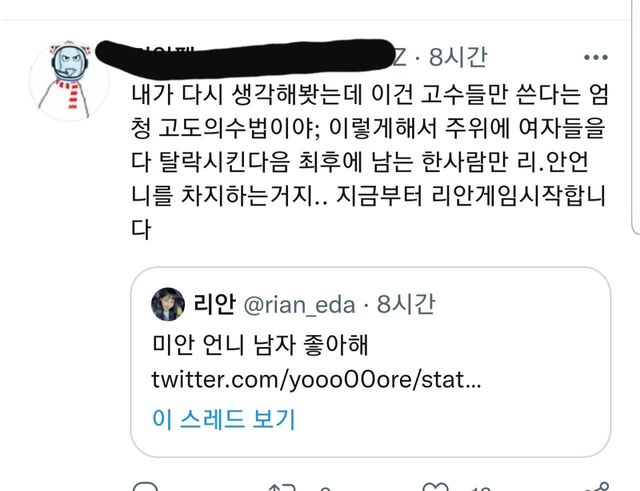The width and height of the screenshot is (640, 491).
Task: Click the 리안 display name
Action: [x=214, y=304]
